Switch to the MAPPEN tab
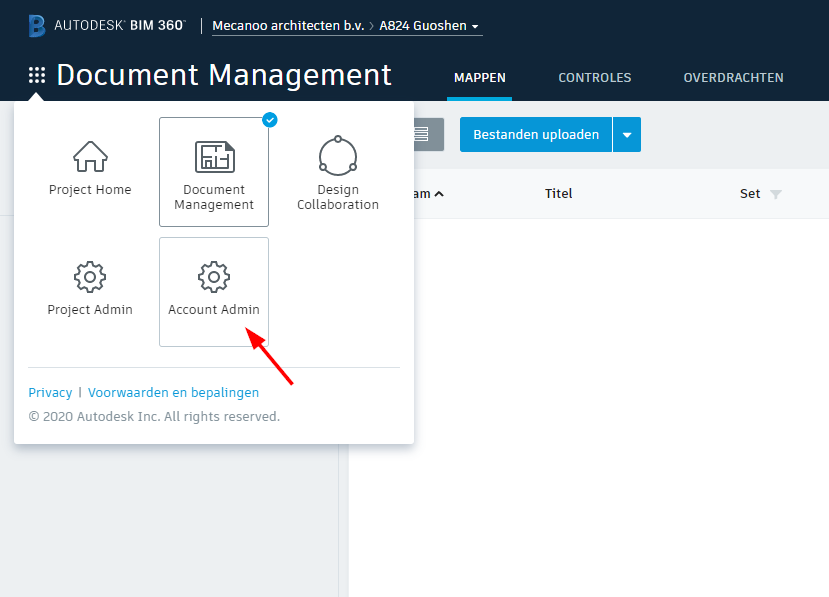 480,78
